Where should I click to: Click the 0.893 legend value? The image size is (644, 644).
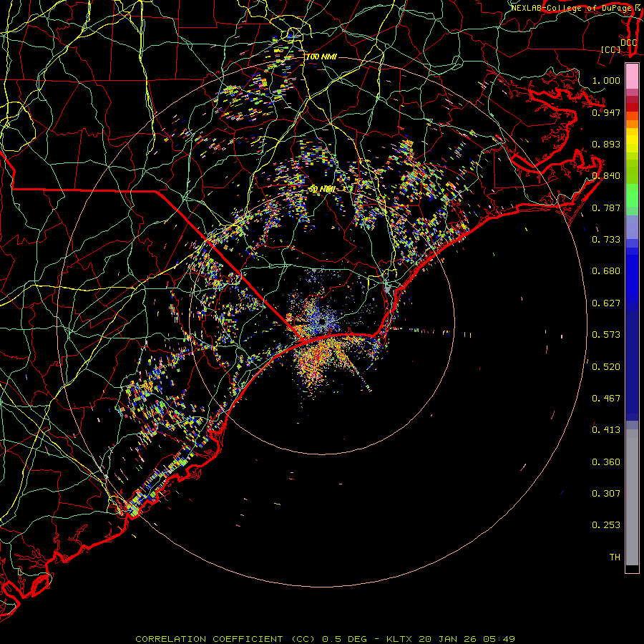(x=606, y=144)
